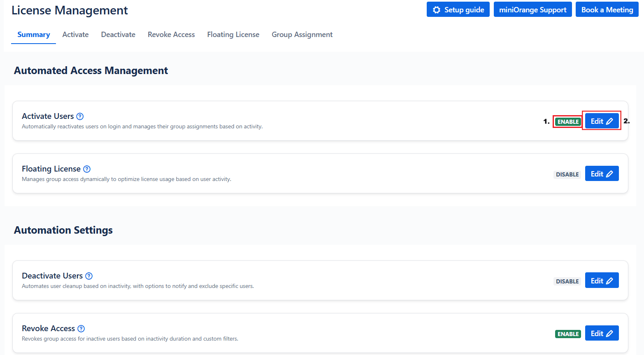Edit the Floating License settings
Viewport: 644px width, 355px height.
click(602, 174)
